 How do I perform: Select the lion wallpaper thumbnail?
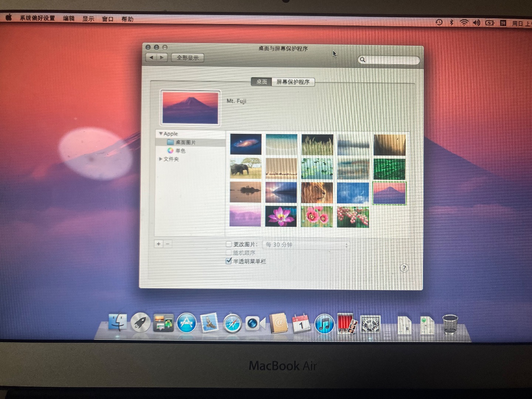tap(317, 192)
